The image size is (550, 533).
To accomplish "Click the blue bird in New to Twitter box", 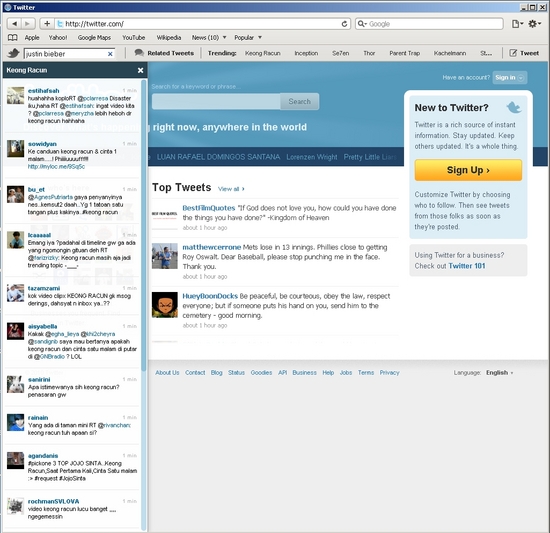I will tap(514, 107).
